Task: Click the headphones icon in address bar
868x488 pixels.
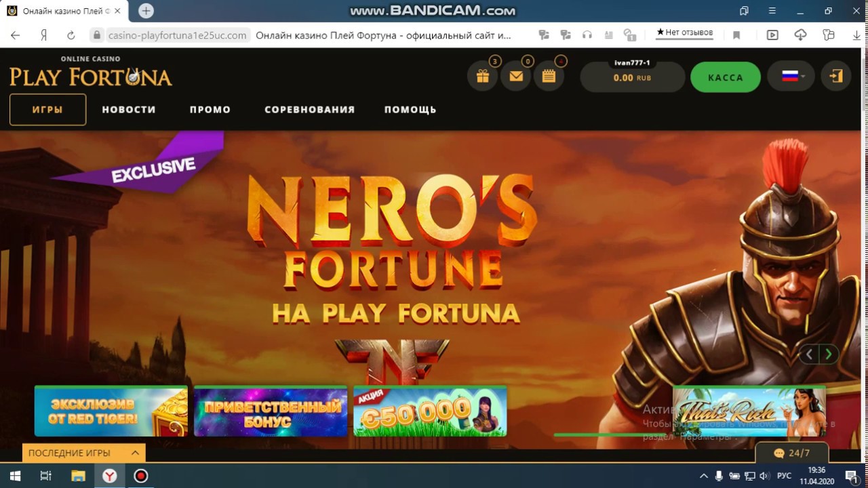Action: point(587,35)
